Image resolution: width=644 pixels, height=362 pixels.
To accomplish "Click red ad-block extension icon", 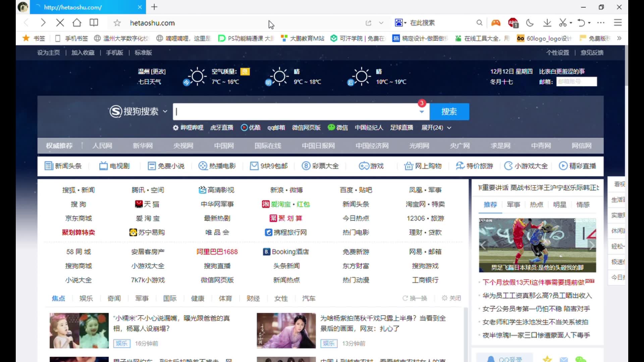I will click(x=513, y=23).
